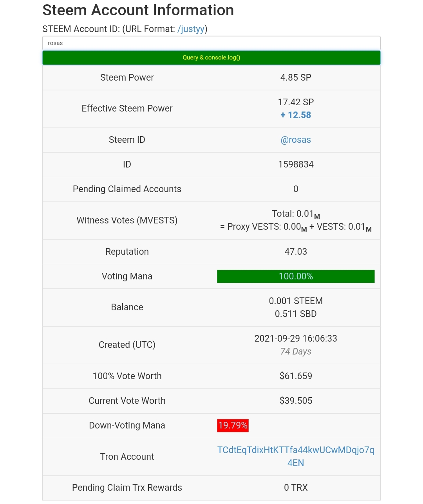Image resolution: width=423 pixels, height=504 pixels.
Task: Click the Current Vote Worth label
Action: coord(127,401)
